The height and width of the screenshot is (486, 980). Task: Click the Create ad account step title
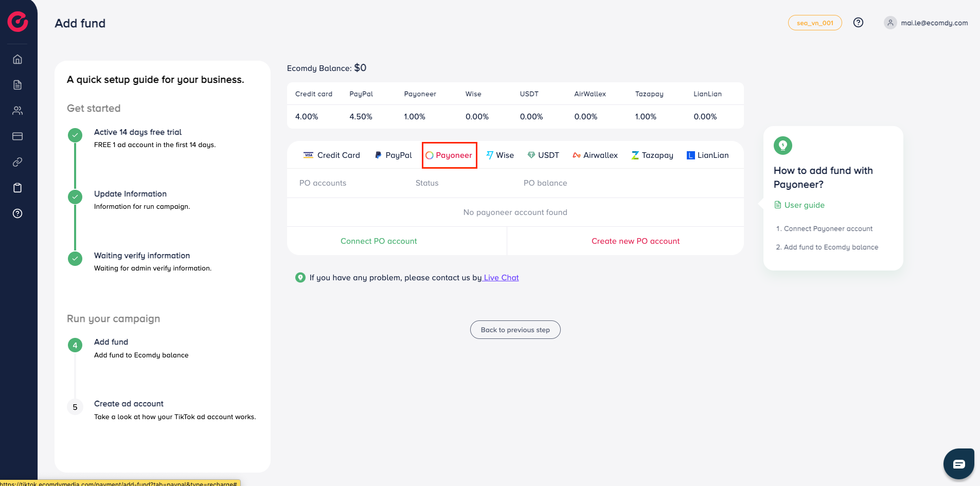pos(129,404)
